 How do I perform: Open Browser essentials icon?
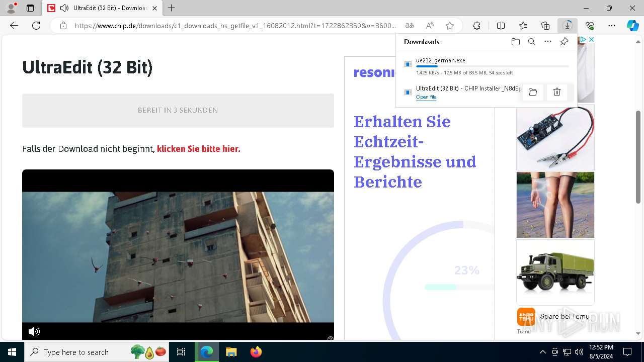click(590, 26)
